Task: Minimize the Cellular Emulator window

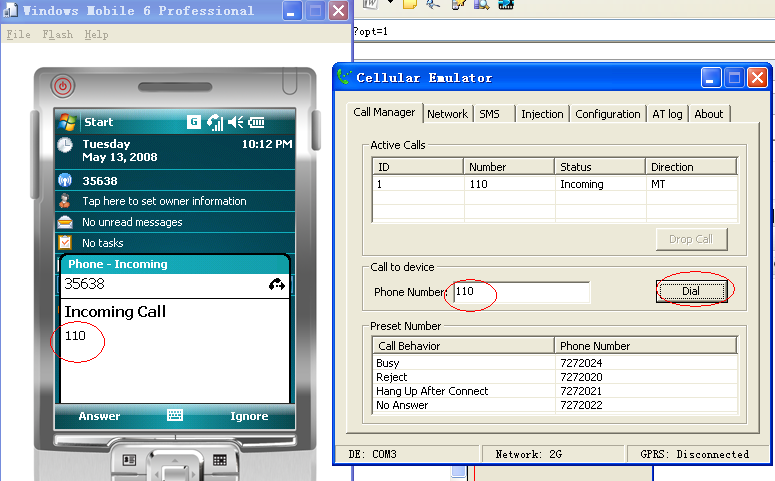Action: (x=710, y=78)
